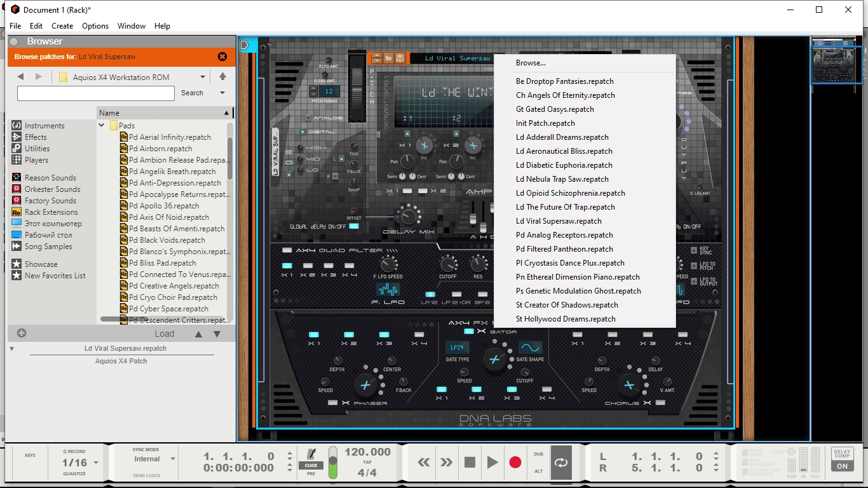The height and width of the screenshot is (488, 868).
Task: Click the song position stepper arrows
Action: coord(290,456)
